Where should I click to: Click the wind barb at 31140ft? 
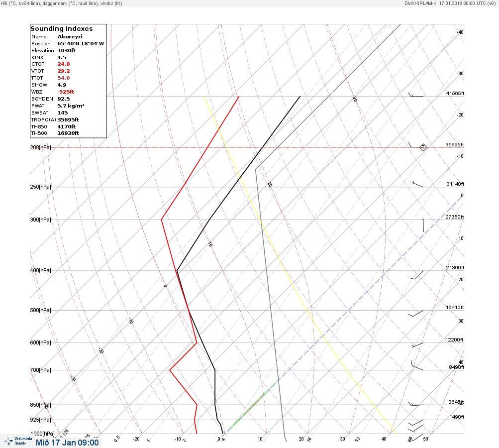click(x=417, y=184)
